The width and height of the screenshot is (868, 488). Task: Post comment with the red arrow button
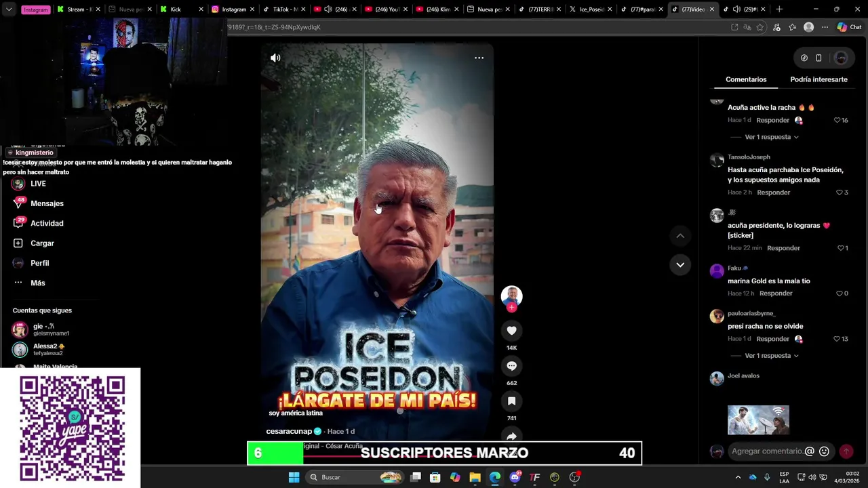point(846,451)
